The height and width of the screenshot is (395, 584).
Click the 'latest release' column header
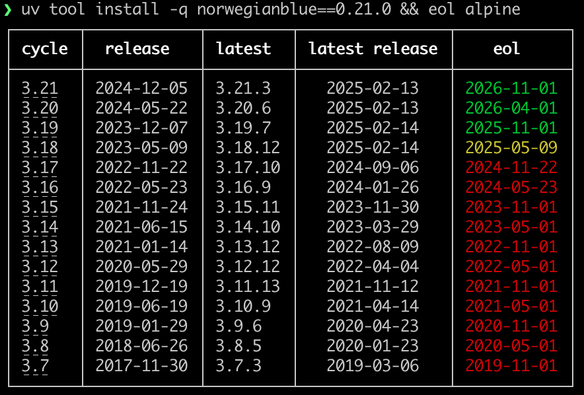click(x=373, y=49)
